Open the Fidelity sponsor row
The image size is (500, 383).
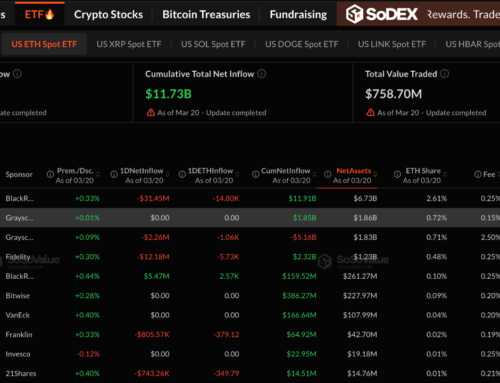click(250, 257)
